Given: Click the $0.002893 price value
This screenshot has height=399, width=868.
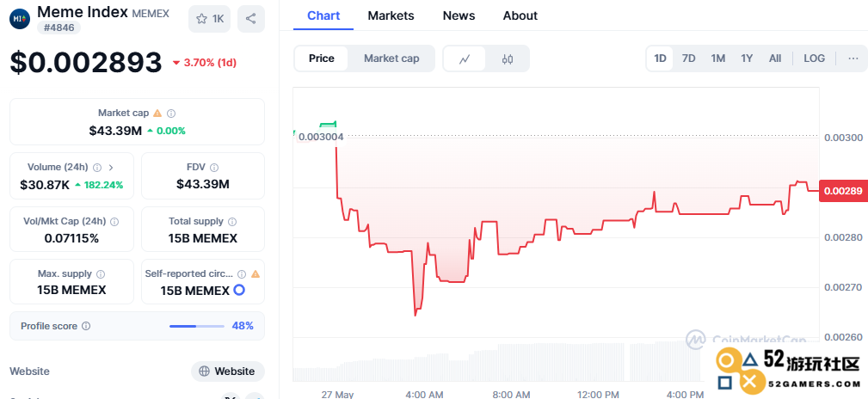Looking at the screenshot, I should (x=86, y=63).
